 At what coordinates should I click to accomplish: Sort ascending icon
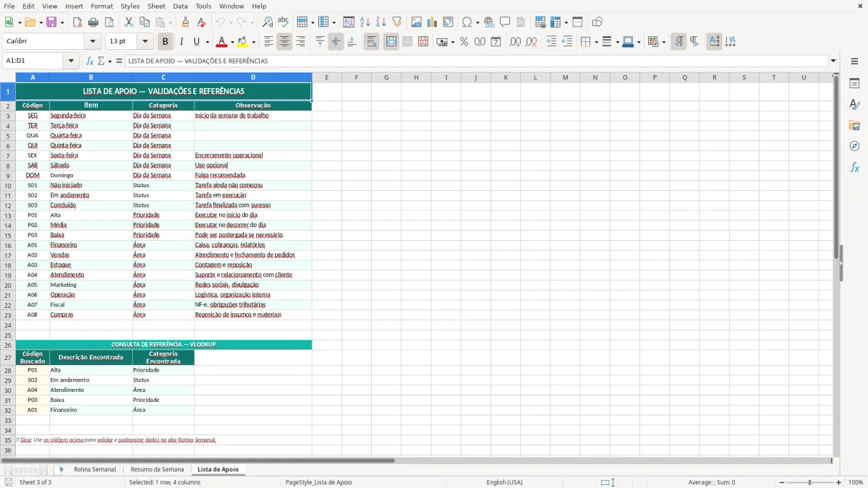click(365, 22)
